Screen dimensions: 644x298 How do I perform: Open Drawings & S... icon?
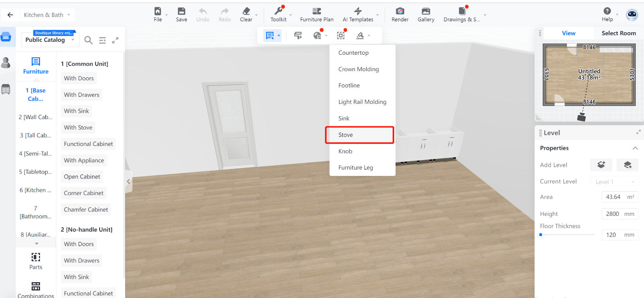tap(462, 11)
